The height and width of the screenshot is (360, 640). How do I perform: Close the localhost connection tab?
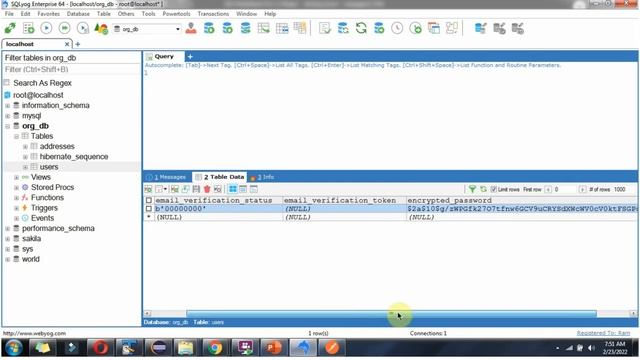67,44
